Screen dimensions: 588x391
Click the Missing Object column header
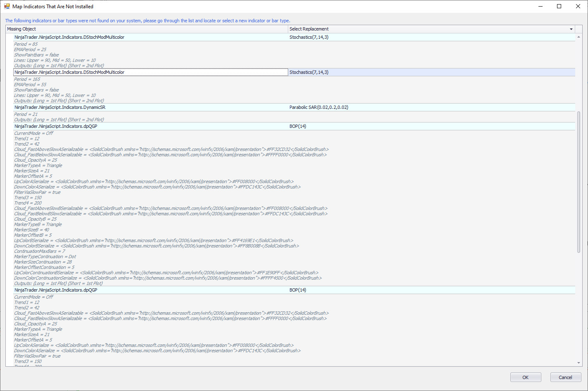147,29
